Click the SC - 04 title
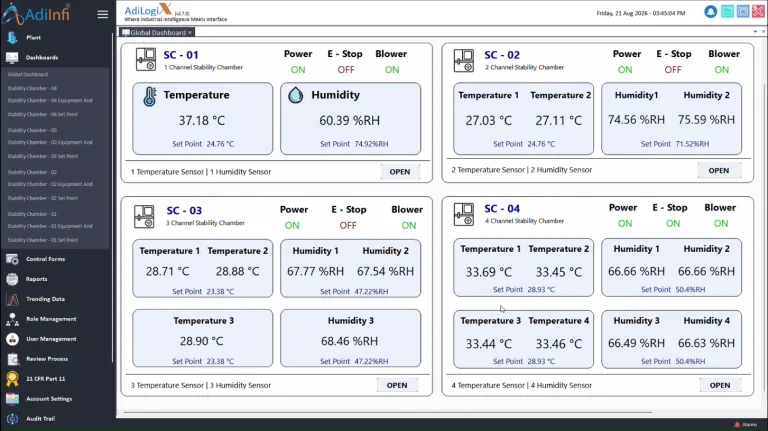Viewport: 768px width, 431px height. coord(502,209)
